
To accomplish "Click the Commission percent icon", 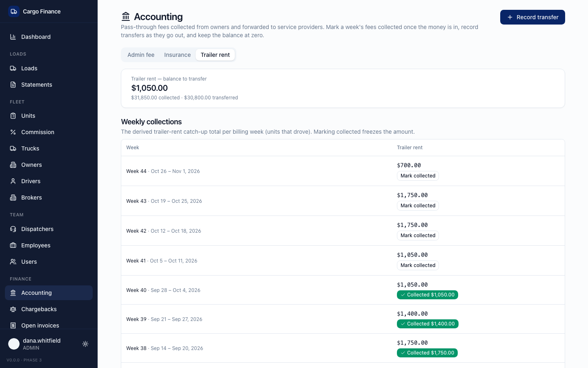I will [x=13, y=132].
